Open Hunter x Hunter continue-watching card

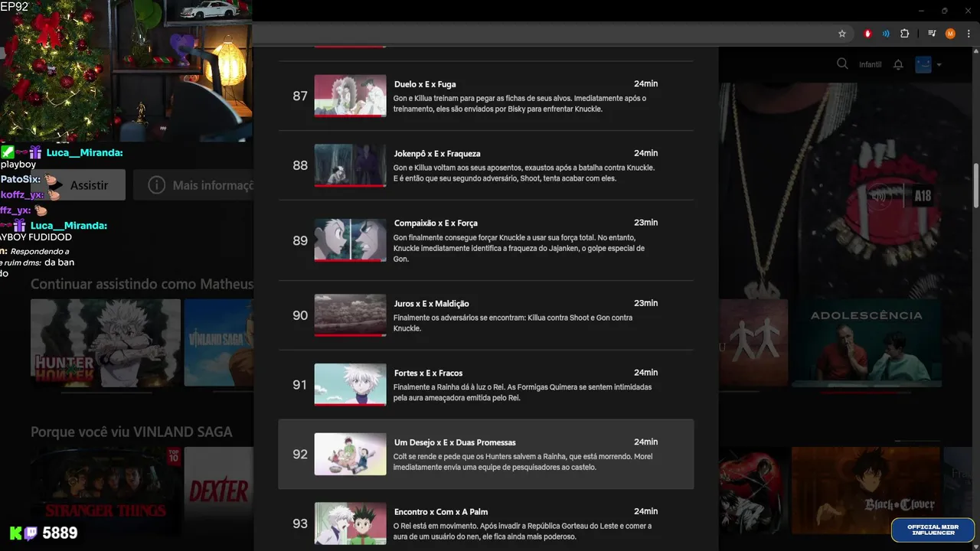[106, 342]
